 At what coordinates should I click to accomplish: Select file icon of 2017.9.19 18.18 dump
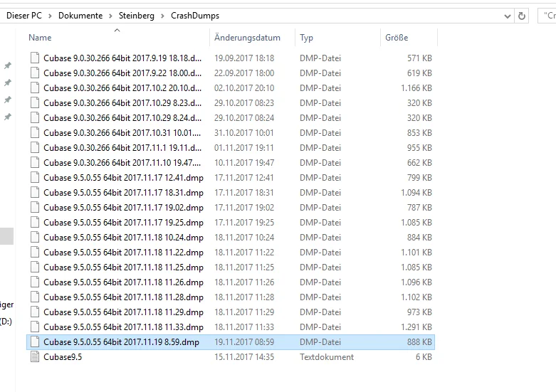[x=35, y=58]
